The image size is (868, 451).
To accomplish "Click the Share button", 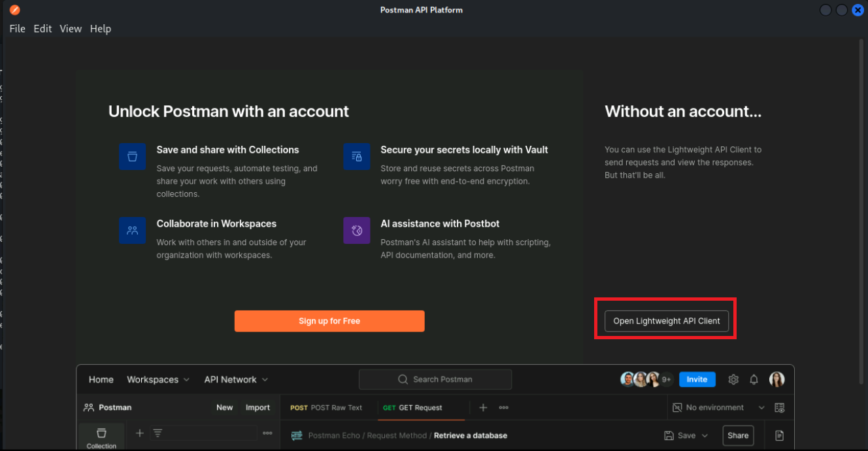I will (738, 435).
